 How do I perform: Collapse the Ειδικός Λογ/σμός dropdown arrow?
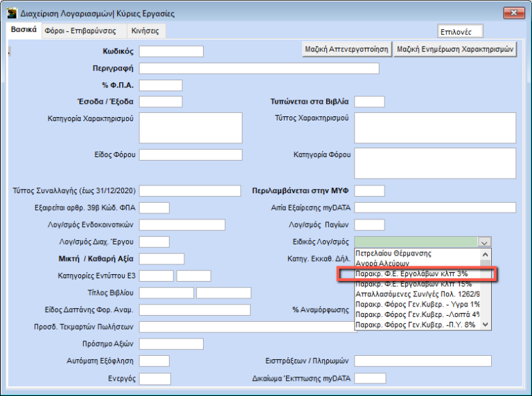[485, 242]
